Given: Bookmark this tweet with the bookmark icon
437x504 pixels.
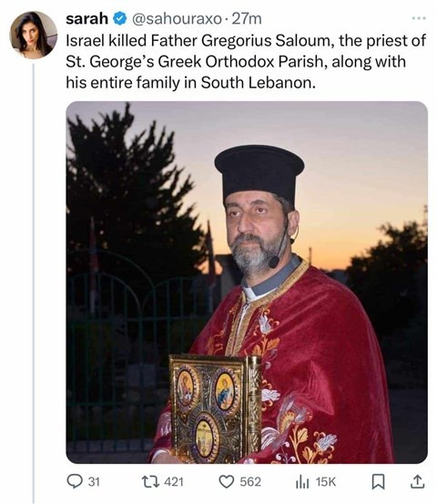Looking at the screenshot, I should (x=378, y=482).
